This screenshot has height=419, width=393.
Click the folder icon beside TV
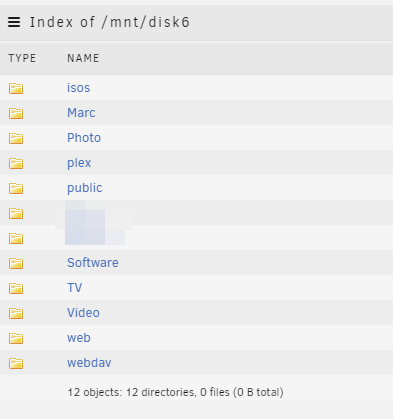(x=16, y=288)
